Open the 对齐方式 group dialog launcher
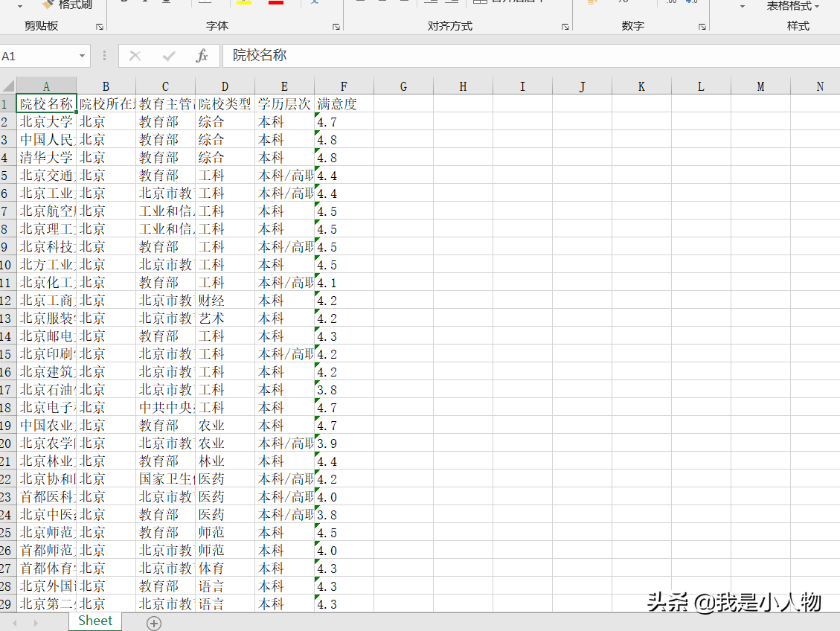Screen dimensions: 840x631 tap(565, 26)
